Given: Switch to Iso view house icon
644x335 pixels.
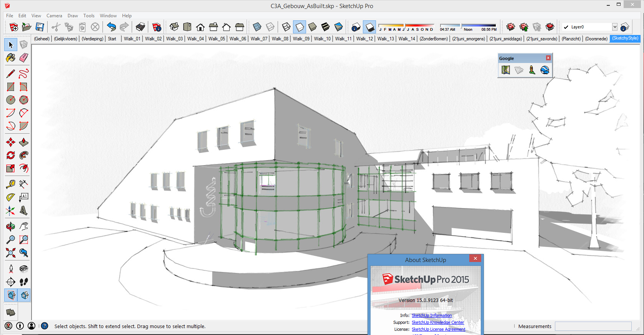Looking at the screenshot, I should (174, 27).
